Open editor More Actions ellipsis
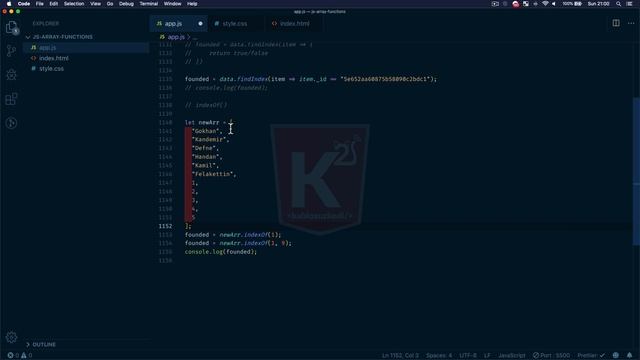The height and width of the screenshot is (360, 640). coord(631,23)
